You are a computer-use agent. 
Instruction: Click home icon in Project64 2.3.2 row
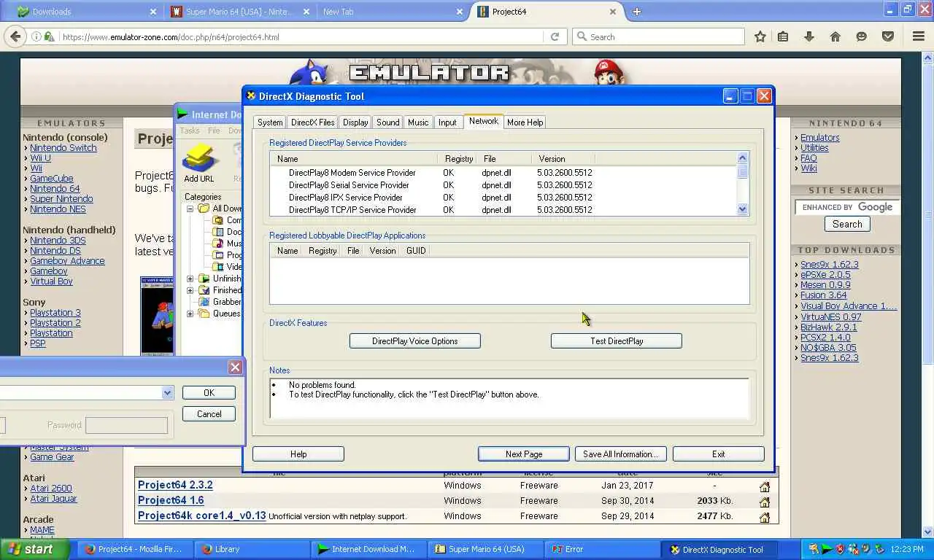(765, 486)
